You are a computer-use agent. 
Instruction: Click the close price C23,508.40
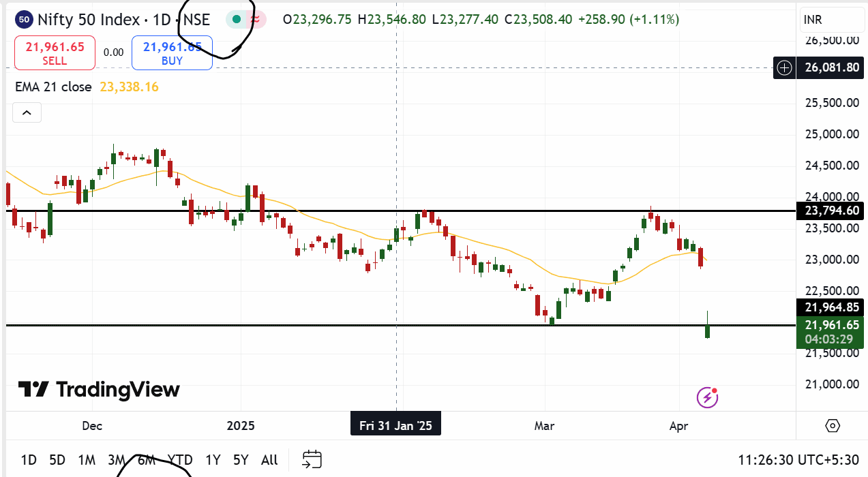click(x=539, y=20)
